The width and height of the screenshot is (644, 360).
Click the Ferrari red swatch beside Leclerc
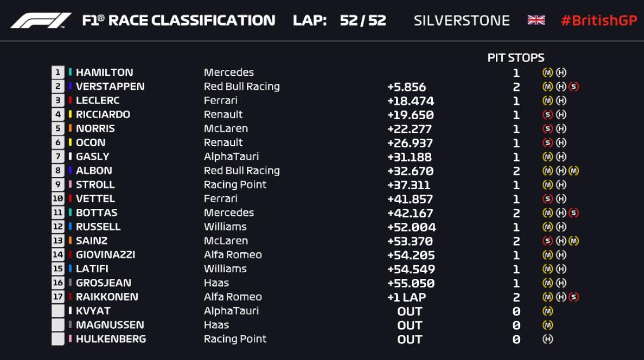tap(70, 101)
